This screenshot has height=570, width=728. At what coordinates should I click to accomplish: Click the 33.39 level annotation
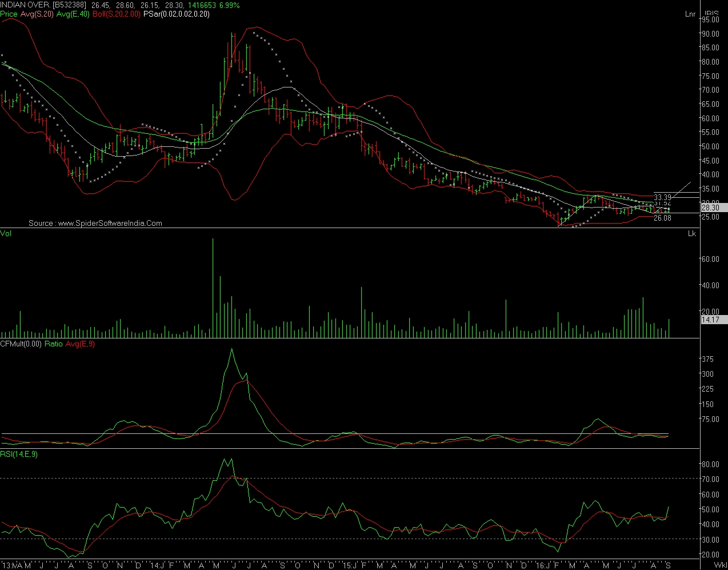point(662,198)
